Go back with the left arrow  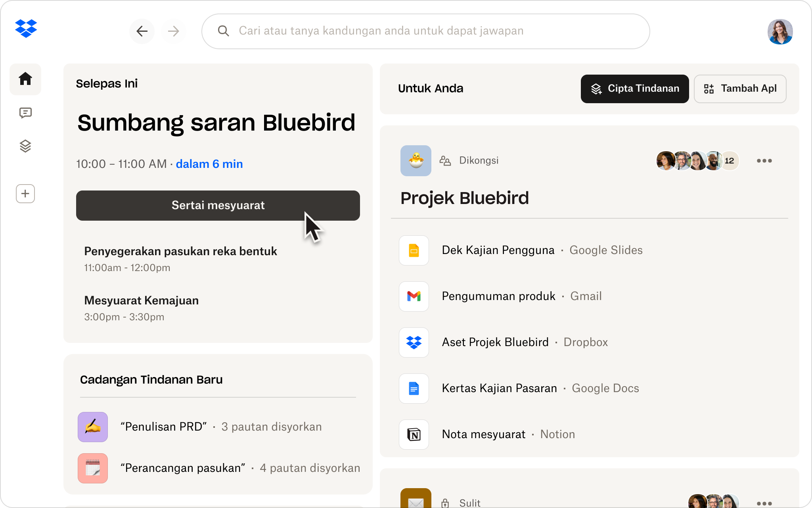click(x=142, y=31)
